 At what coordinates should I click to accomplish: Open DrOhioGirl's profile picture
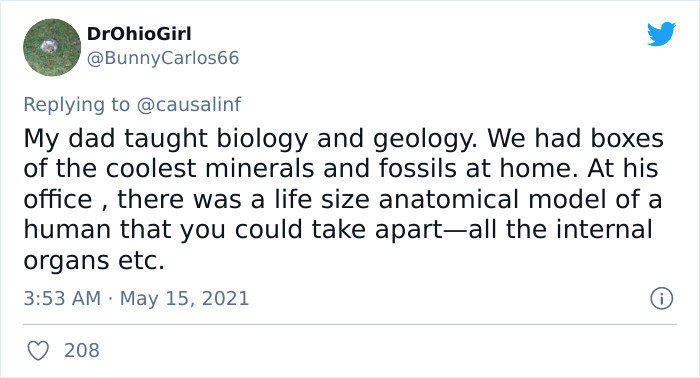point(52,47)
